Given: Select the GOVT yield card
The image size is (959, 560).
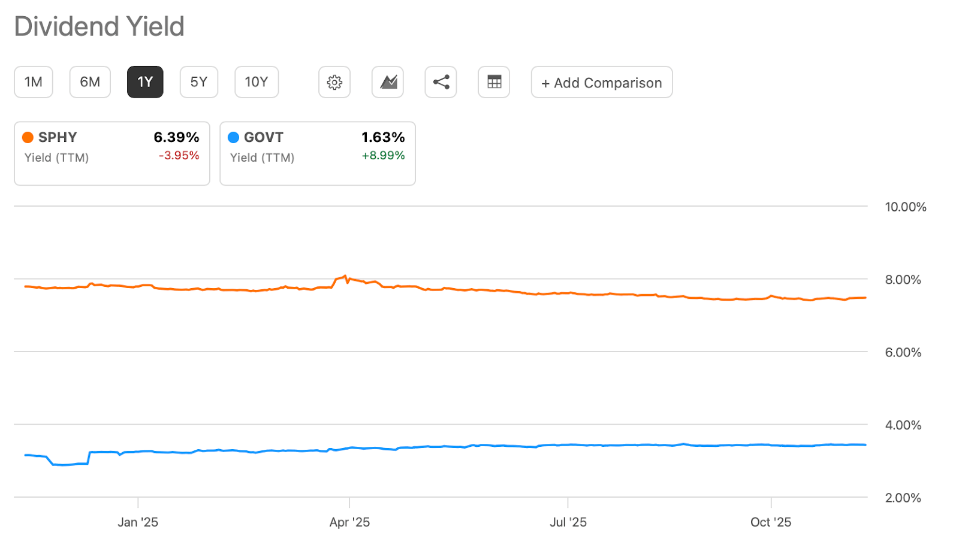Looking at the screenshot, I should click(318, 154).
